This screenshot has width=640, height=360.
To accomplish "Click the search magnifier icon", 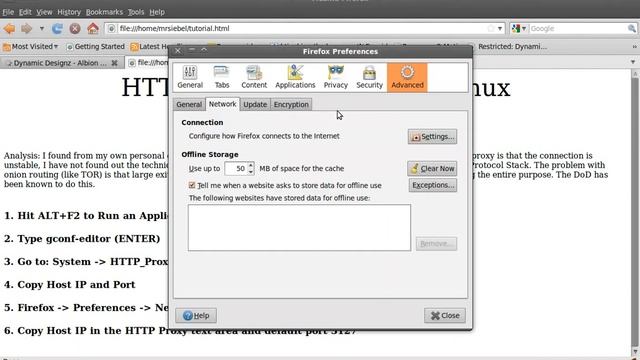I will click(x=631, y=29).
